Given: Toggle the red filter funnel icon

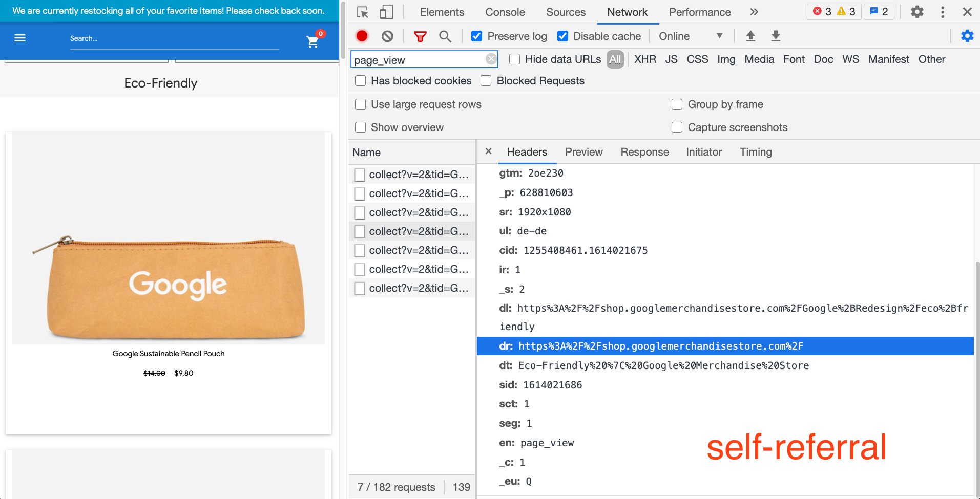Looking at the screenshot, I should coord(420,36).
